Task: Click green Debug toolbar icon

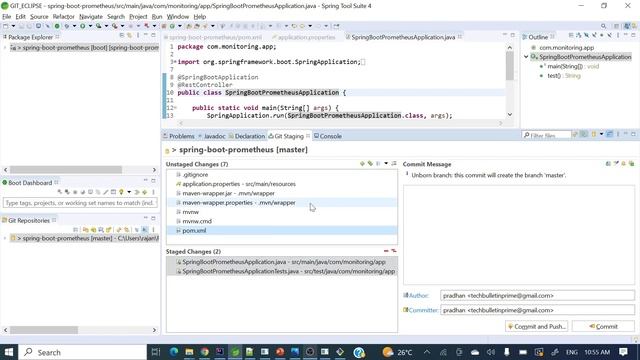Action: click(x=67, y=26)
